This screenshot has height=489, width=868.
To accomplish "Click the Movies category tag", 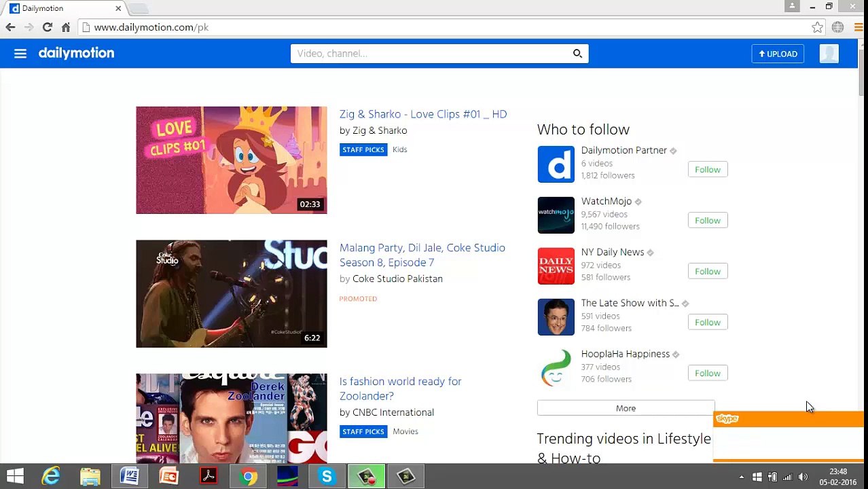I will 405,431.
